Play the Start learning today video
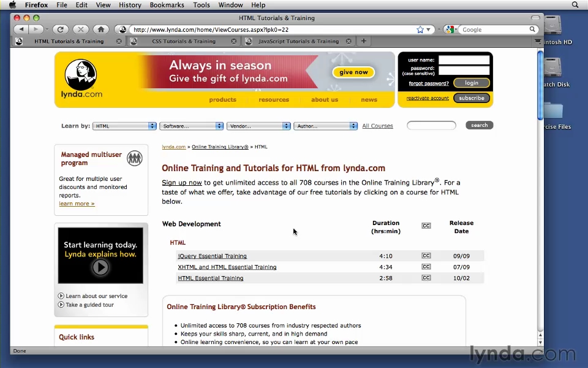The image size is (588, 368). pos(100,267)
